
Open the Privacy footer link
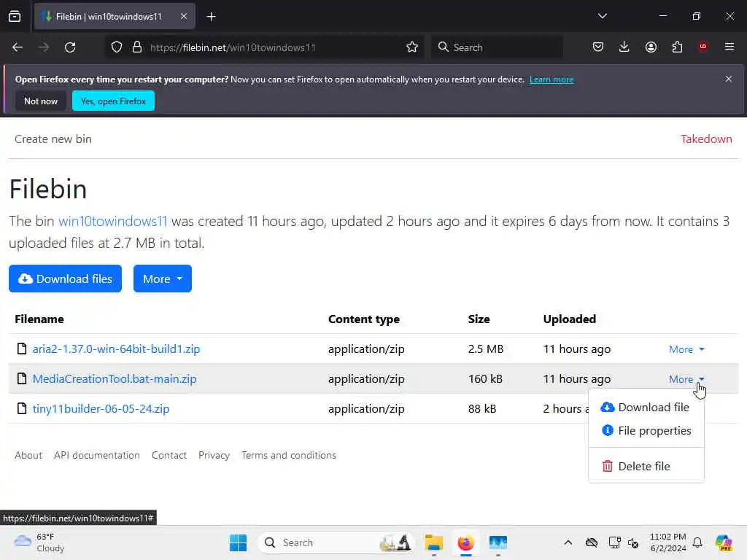214,455
